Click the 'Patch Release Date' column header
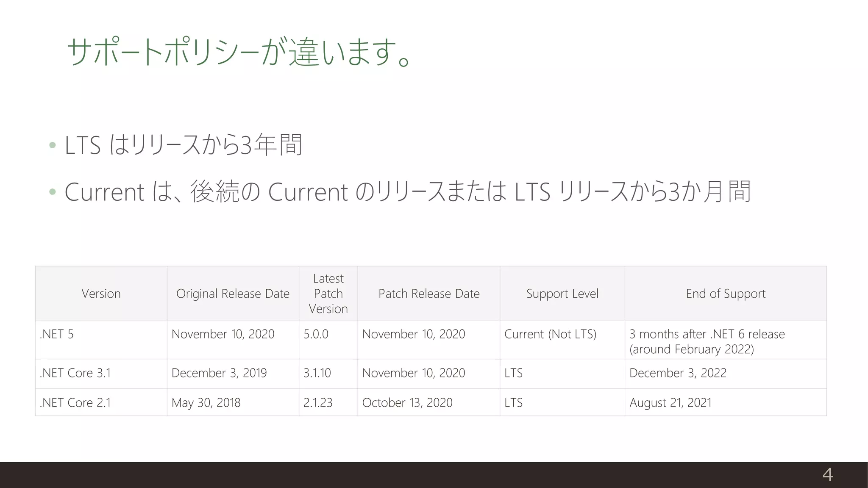868x488 pixels. coord(429,293)
